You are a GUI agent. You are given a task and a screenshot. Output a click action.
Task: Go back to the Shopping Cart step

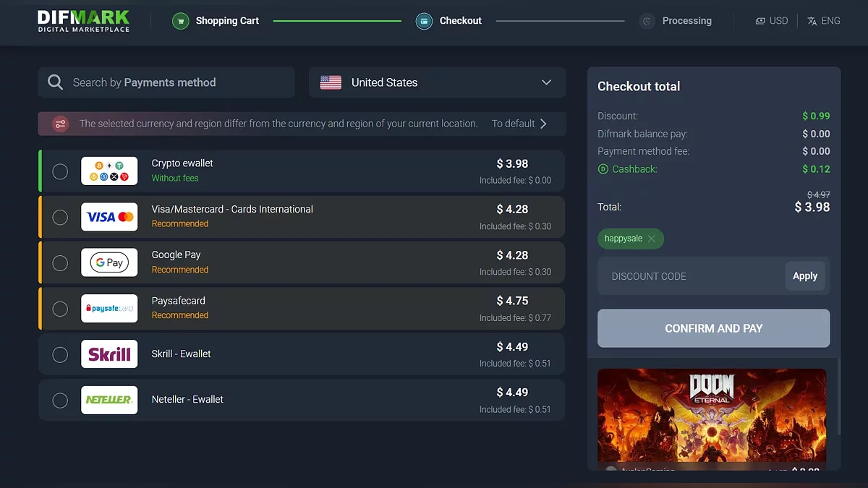(226, 21)
